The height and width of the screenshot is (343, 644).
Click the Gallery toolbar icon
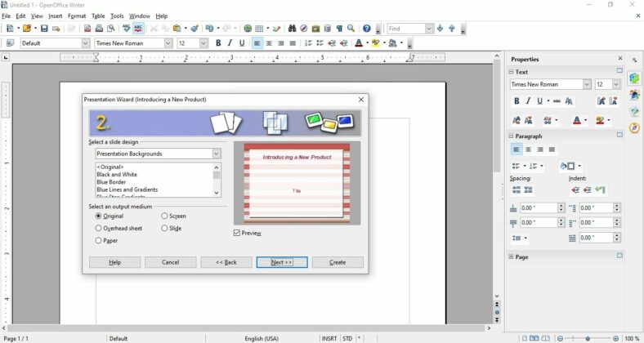[315, 29]
